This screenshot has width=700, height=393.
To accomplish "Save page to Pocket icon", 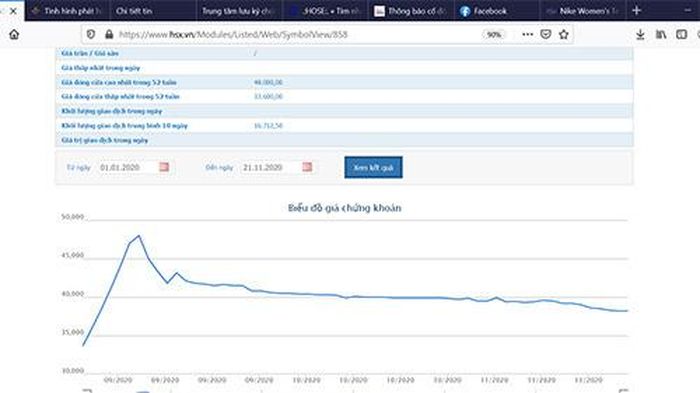I will 546,34.
